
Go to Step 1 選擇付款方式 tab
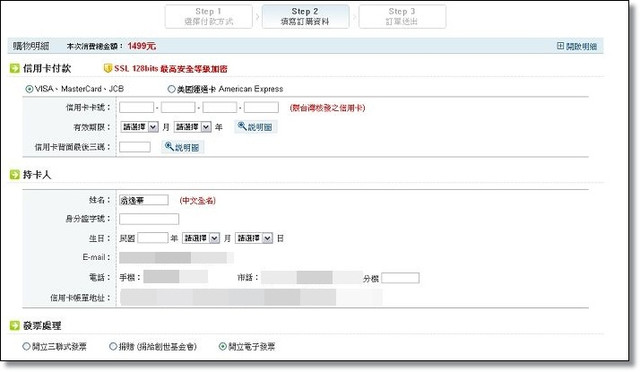[x=209, y=16]
